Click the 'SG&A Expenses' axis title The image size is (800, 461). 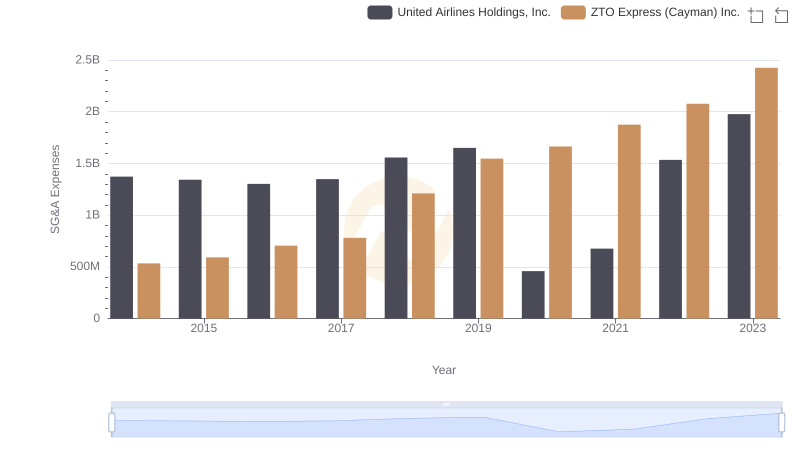55,189
